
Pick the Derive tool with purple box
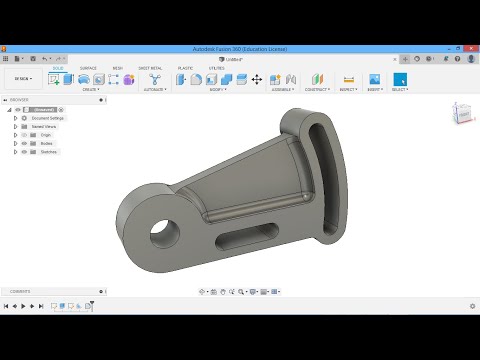[x=129, y=79]
